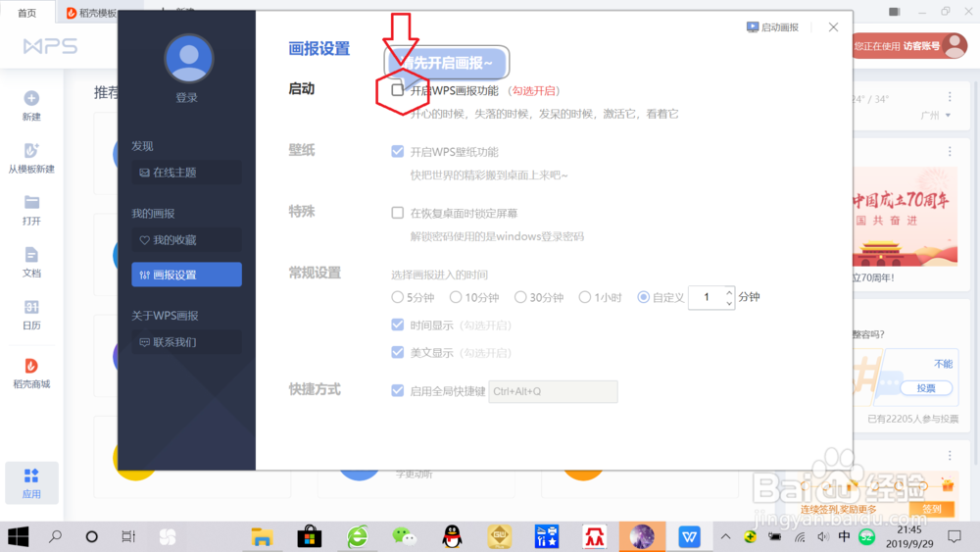Open QQ penguin from taskbar

click(452, 536)
